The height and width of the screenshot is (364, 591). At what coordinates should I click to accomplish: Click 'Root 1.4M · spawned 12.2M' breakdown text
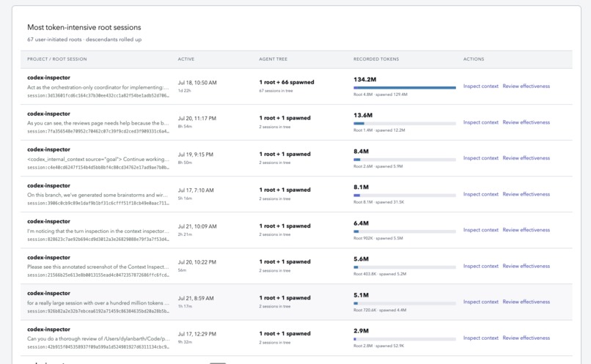point(379,130)
